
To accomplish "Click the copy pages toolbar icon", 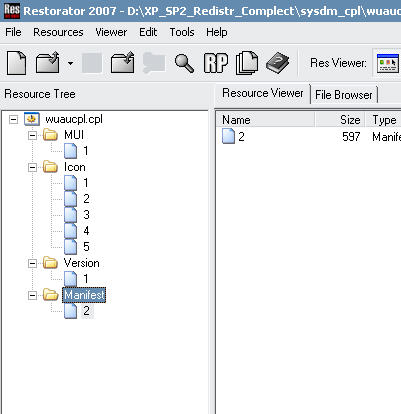I will click(247, 63).
